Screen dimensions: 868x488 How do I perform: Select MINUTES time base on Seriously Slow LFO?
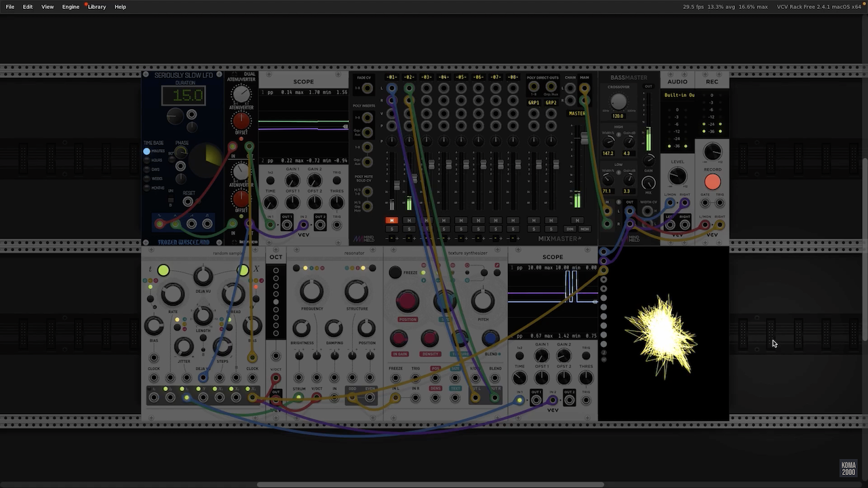[146, 151]
